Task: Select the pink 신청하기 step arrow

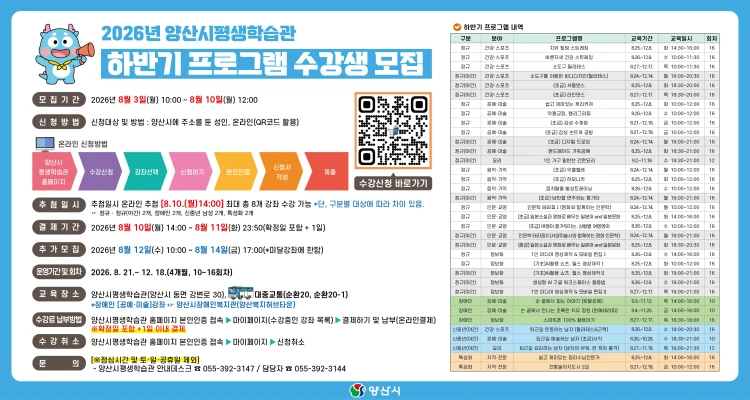Action: [x=190, y=171]
